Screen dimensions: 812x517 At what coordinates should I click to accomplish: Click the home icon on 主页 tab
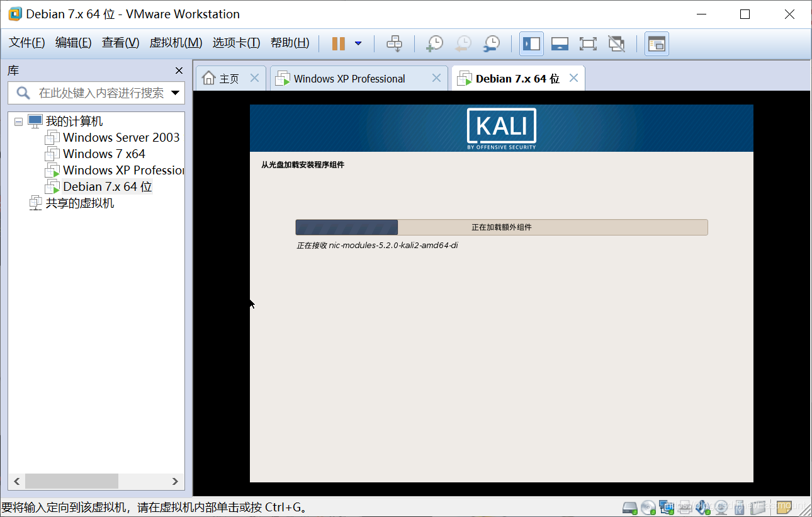[x=208, y=78]
